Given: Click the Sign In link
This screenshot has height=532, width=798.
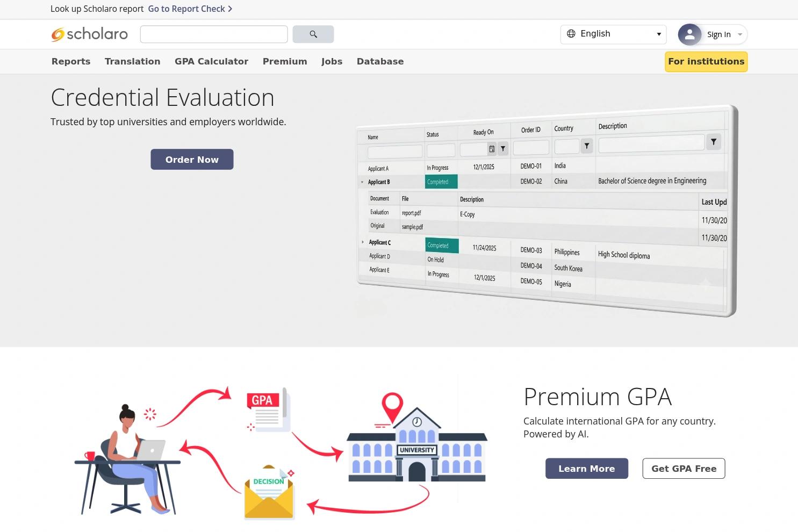Looking at the screenshot, I should [x=718, y=34].
